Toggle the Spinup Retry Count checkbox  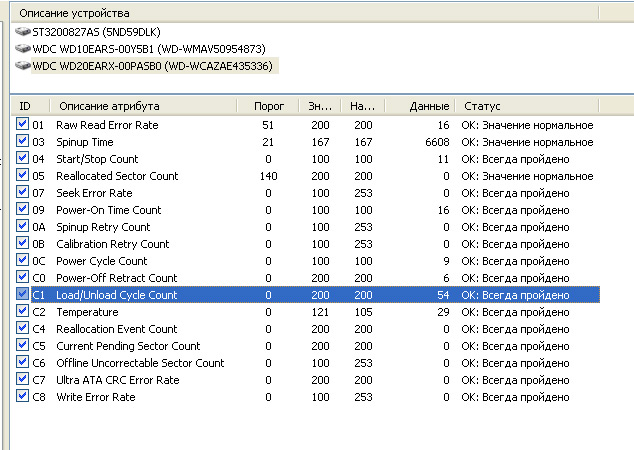(22, 226)
